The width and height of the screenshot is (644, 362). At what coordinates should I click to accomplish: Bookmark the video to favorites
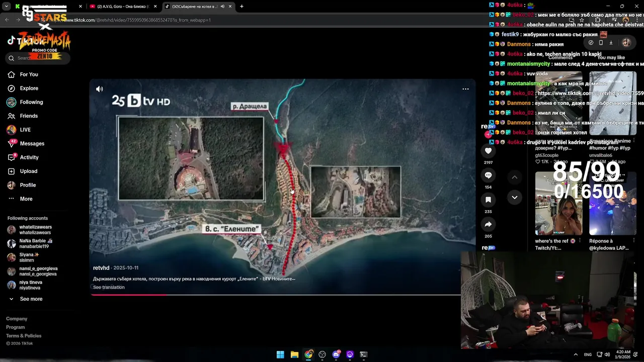click(488, 200)
